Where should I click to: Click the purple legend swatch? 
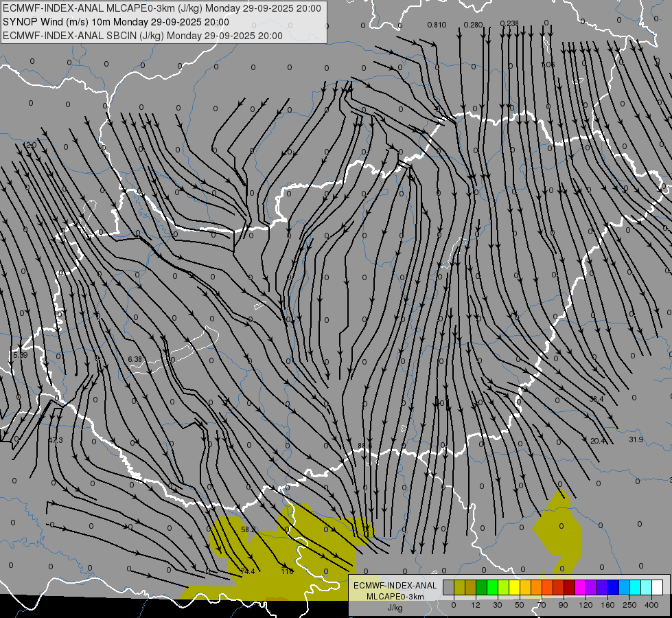592,588
